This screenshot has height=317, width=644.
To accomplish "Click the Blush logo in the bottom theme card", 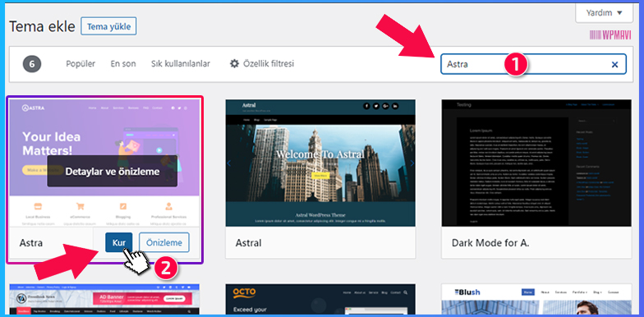I will click(467, 292).
